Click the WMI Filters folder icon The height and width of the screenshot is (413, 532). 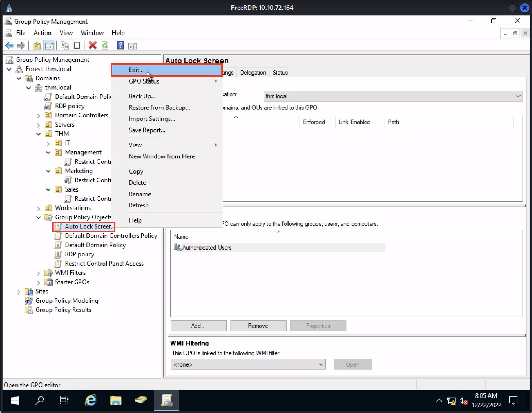(48, 273)
